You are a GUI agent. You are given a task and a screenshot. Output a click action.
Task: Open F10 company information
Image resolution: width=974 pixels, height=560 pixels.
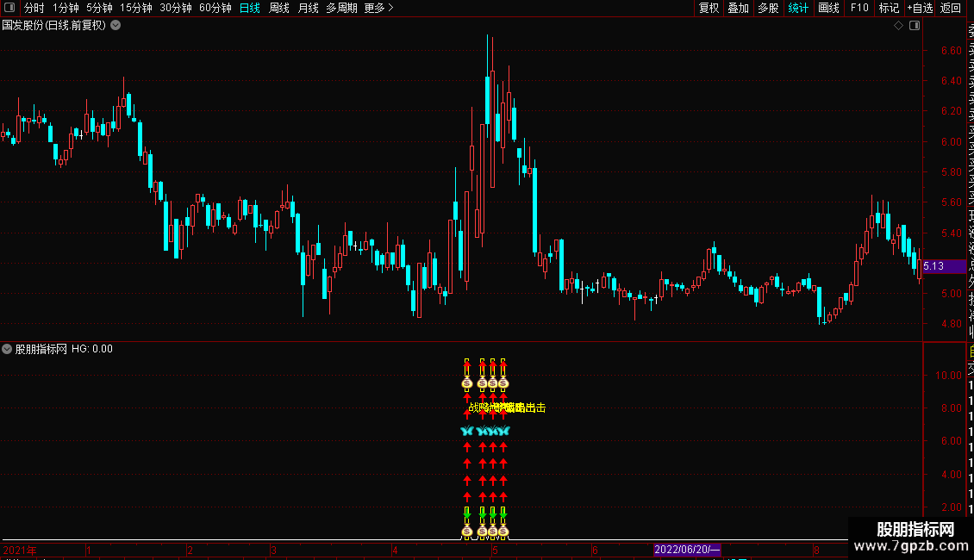pyautogui.click(x=859, y=8)
